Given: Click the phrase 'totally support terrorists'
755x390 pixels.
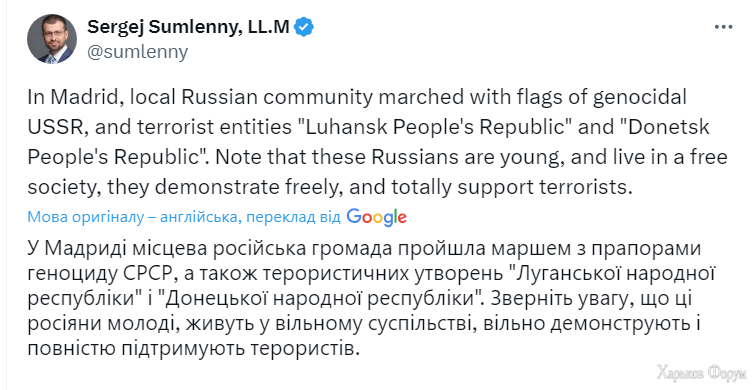Looking at the screenshot, I should 511,187.
